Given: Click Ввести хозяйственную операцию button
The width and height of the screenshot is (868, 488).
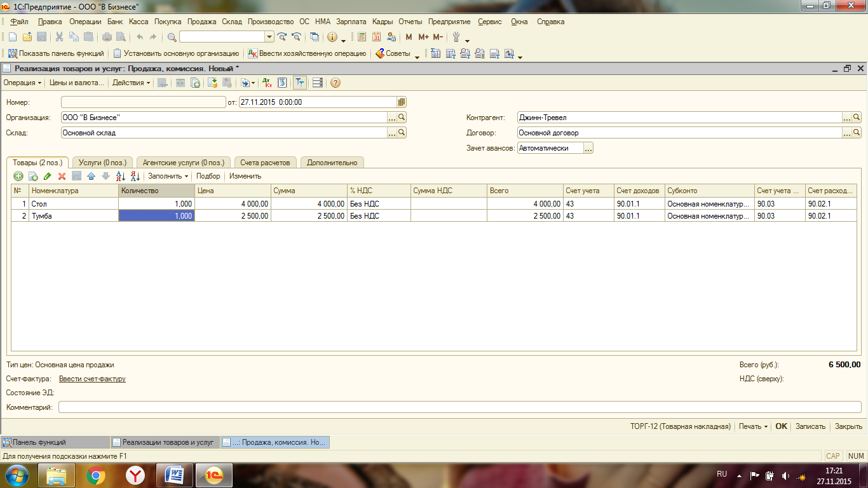Looking at the screenshot, I should [x=307, y=53].
